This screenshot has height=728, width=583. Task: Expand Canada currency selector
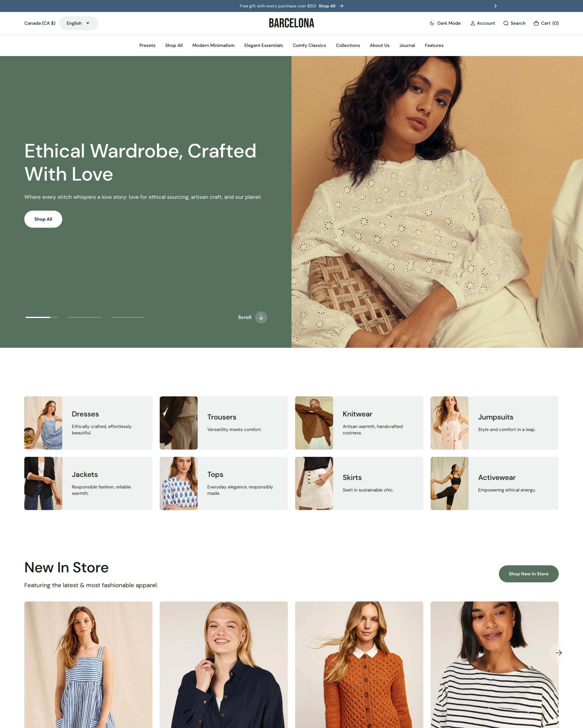[x=39, y=23]
